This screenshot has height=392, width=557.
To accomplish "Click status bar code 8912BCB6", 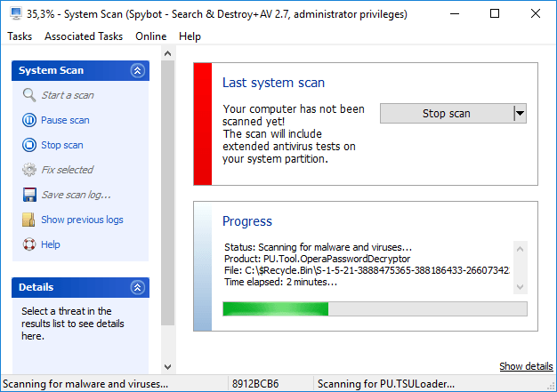I will pos(255,384).
